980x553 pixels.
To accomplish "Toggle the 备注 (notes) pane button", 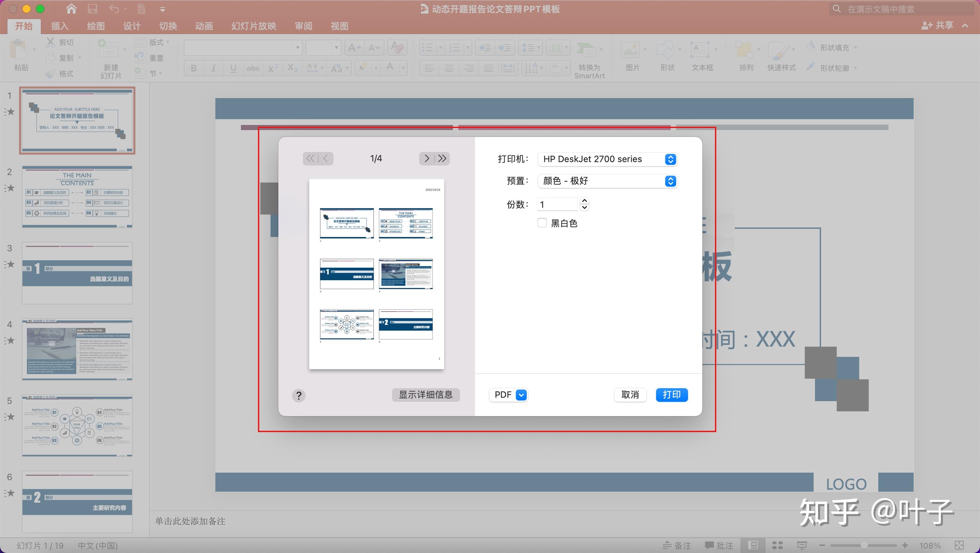I will [677, 545].
